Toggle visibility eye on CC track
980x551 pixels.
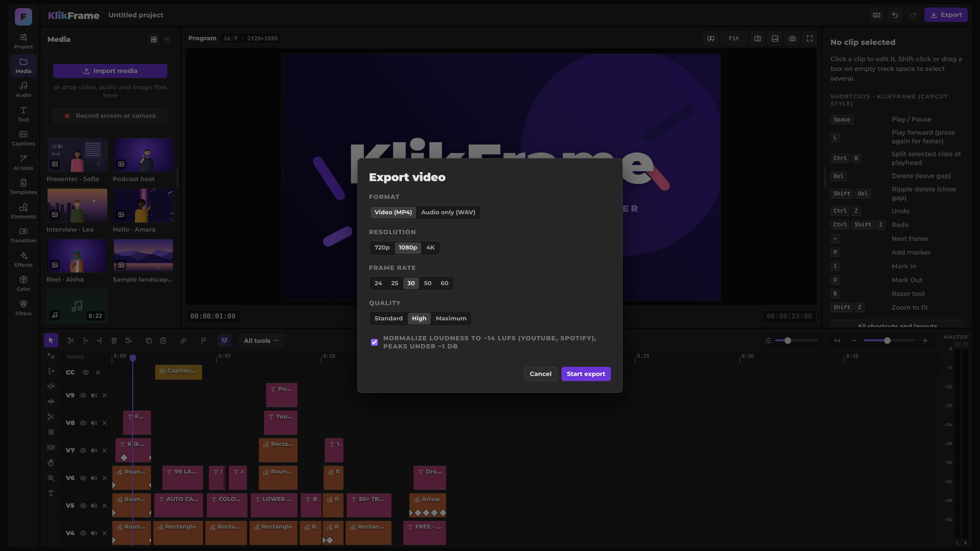(85, 372)
